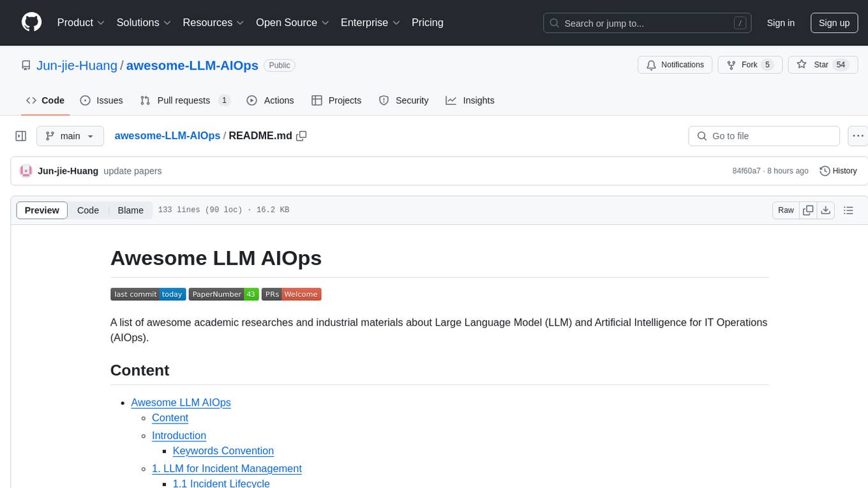Open the GitHub home logo
Viewport: 868px width, 488px height.
31,22
